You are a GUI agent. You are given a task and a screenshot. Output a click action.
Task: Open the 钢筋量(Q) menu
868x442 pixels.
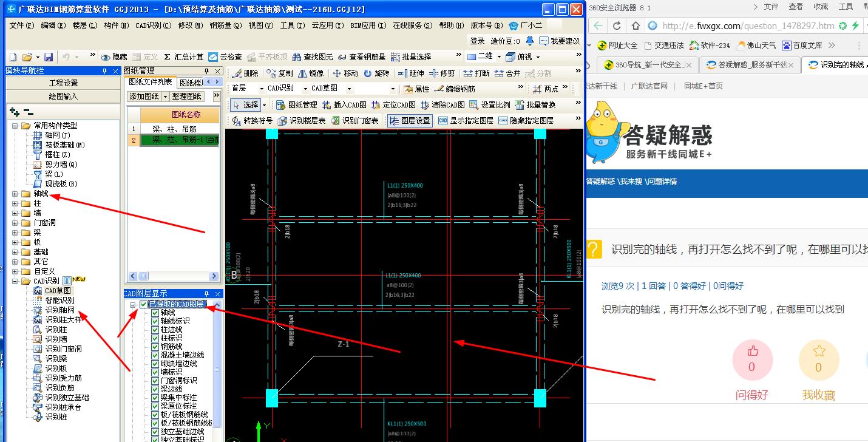point(225,25)
